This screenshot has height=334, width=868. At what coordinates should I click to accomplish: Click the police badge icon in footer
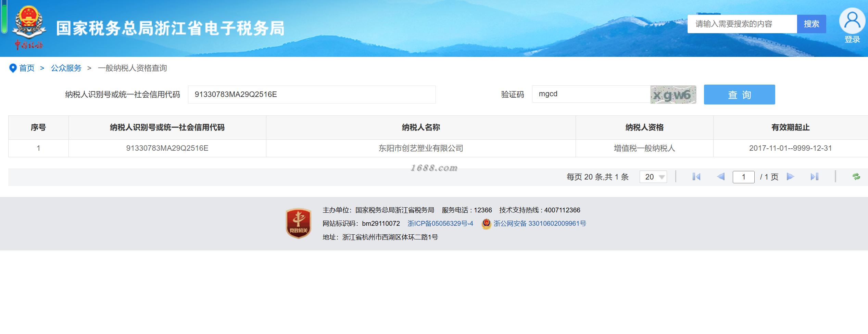click(486, 224)
